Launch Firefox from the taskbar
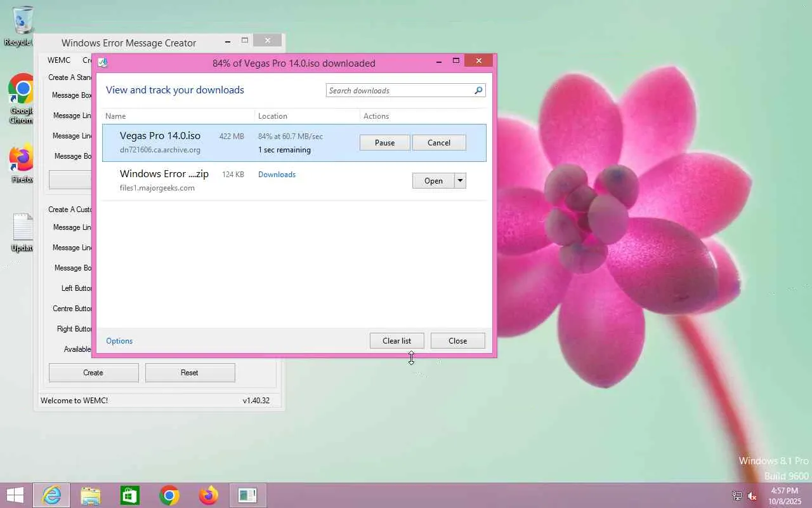 [208, 495]
